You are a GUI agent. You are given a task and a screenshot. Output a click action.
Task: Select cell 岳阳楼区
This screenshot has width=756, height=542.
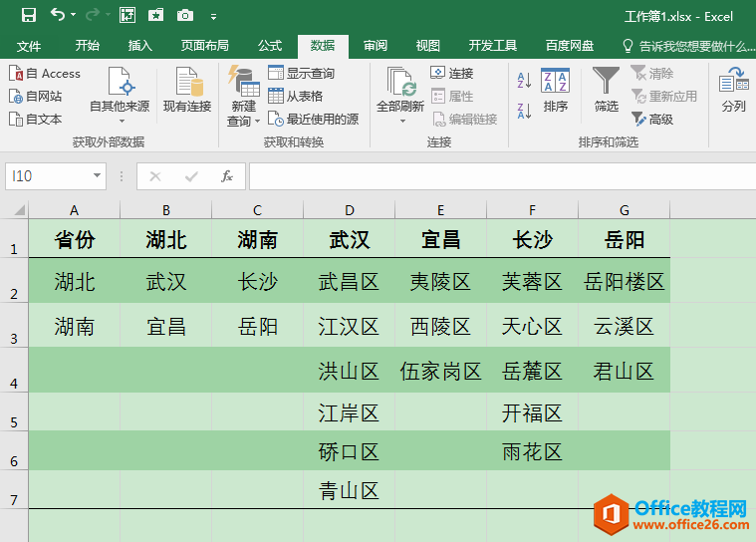[624, 281]
